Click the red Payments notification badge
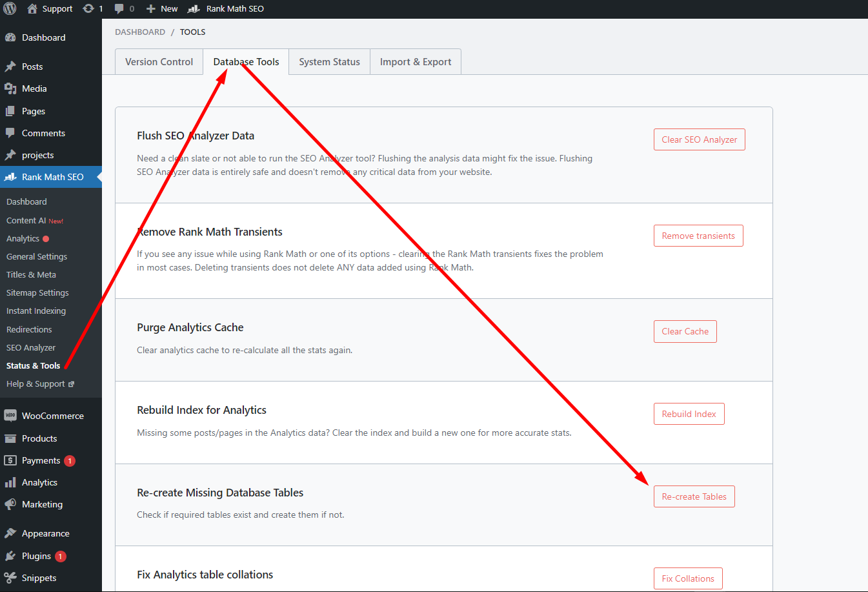The image size is (868, 592). 70,461
